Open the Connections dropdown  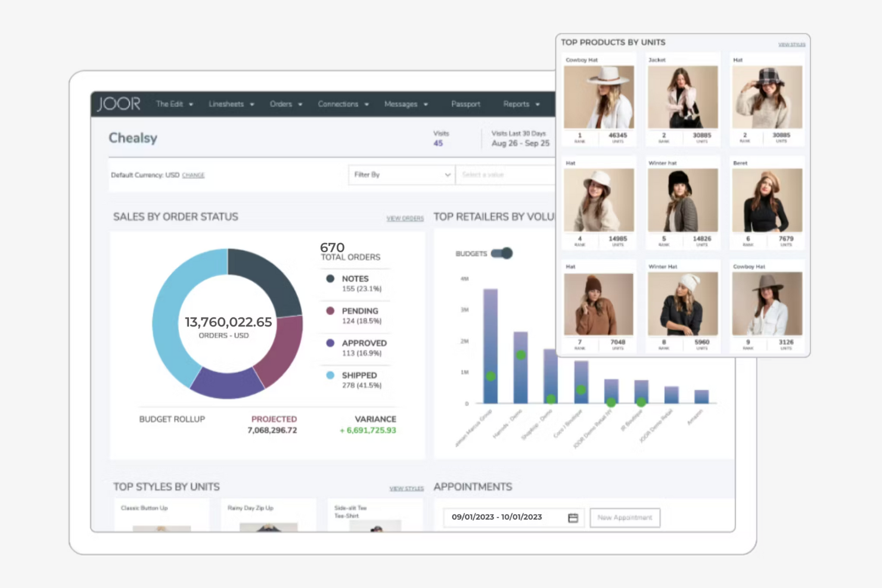(x=343, y=104)
